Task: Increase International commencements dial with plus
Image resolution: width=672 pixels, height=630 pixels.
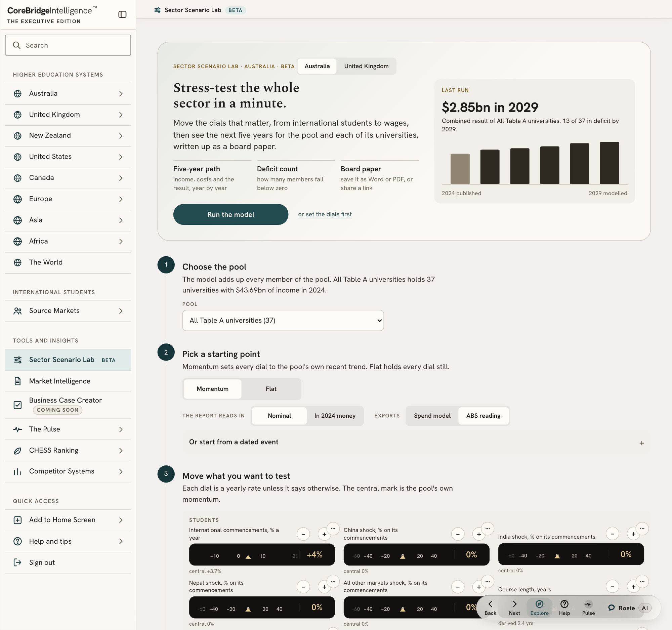Action: [x=324, y=534]
